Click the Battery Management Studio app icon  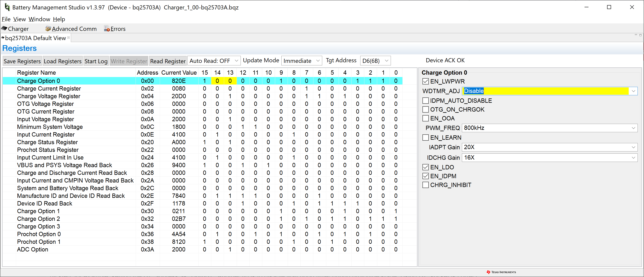[7, 7]
